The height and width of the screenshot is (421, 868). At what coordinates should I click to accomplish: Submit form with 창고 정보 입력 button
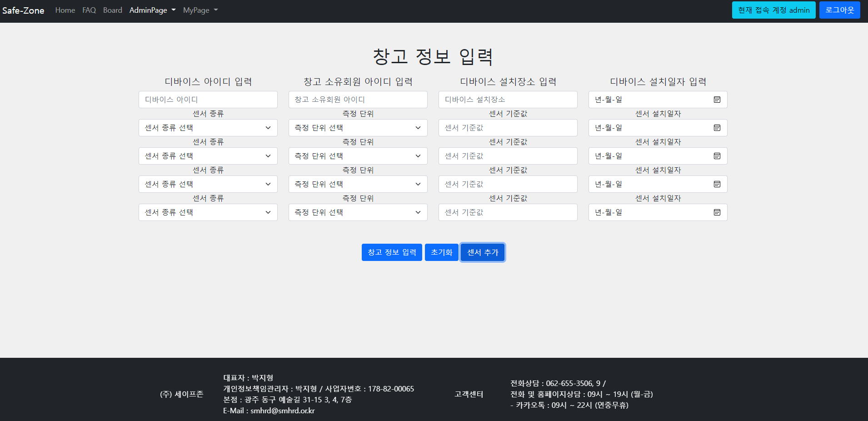tap(391, 252)
